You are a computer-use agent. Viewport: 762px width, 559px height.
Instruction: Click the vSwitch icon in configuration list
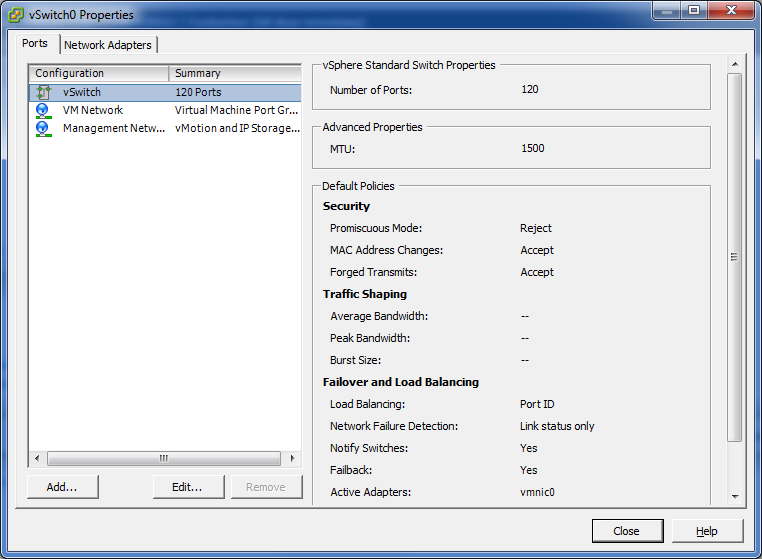[x=44, y=92]
